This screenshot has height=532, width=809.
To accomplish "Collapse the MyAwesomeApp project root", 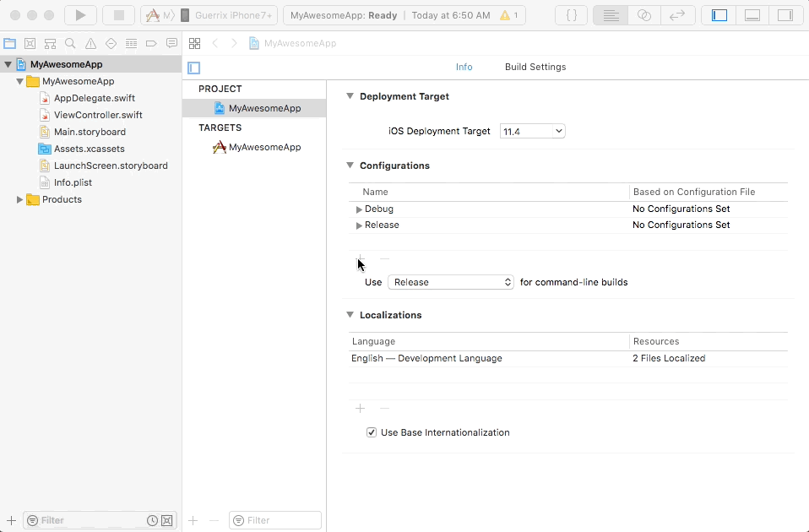I will [8, 64].
